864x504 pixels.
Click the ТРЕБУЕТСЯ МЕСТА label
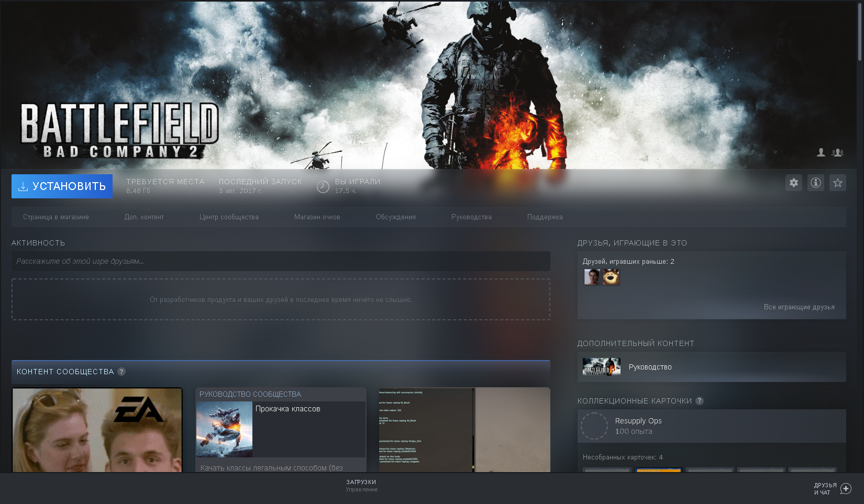165,182
